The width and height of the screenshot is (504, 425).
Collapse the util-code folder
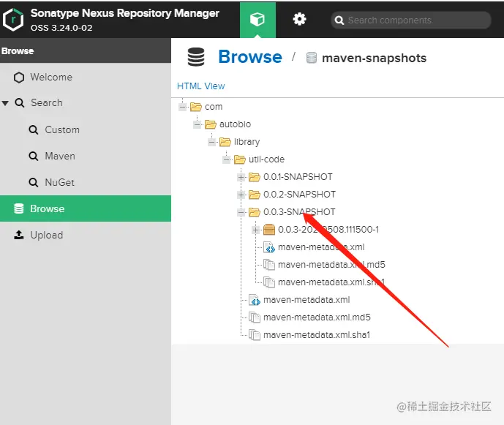227,159
